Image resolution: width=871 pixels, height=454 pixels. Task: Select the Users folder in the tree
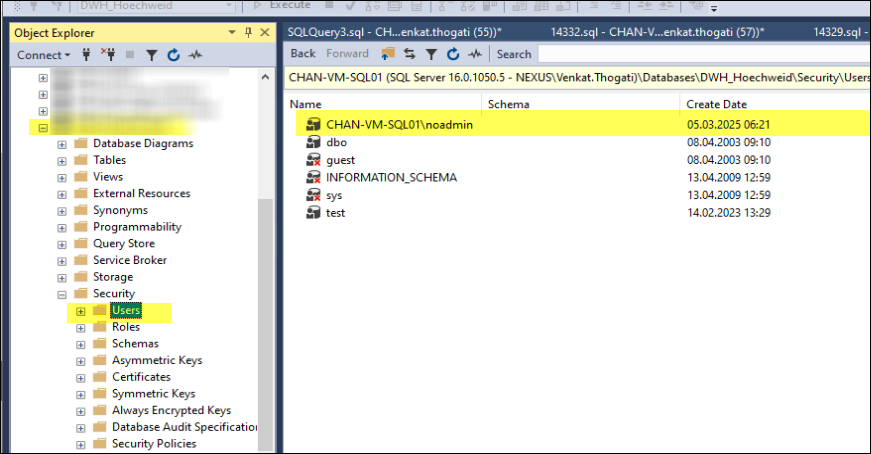[126, 310]
